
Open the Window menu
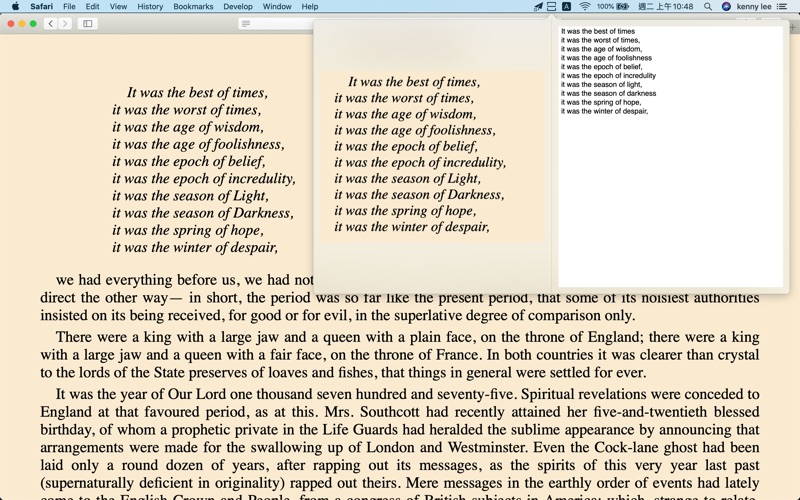click(x=277, y=7)
